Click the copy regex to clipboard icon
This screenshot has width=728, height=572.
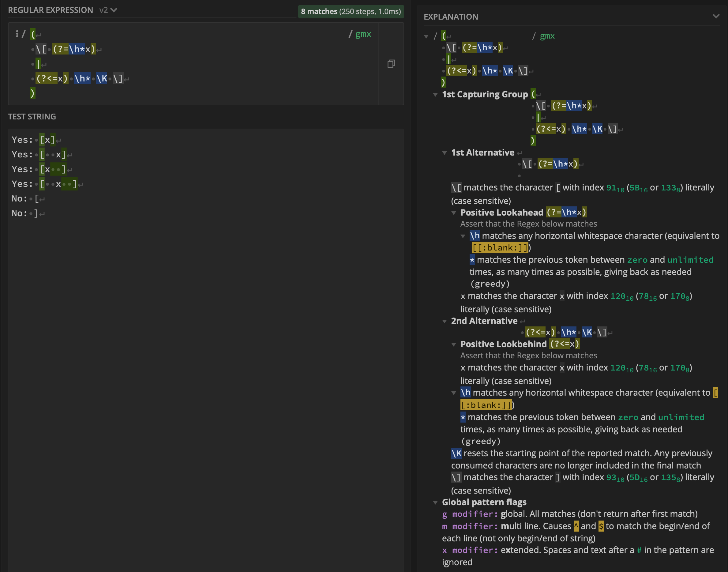click(x=391, y=64)
